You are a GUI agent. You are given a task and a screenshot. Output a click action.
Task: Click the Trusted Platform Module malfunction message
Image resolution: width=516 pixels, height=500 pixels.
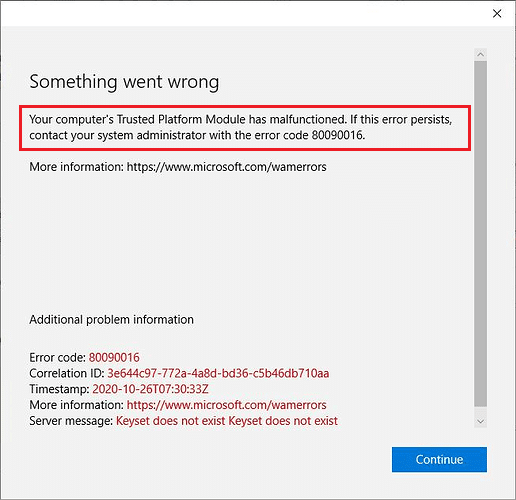click(x=241, y=127)
